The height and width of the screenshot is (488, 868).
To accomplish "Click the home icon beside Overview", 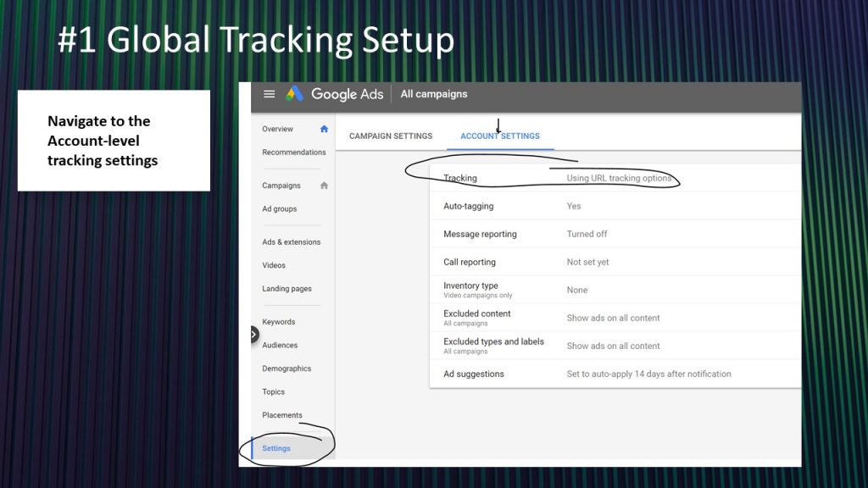I will pyautogui.click(x=323, y=128).
